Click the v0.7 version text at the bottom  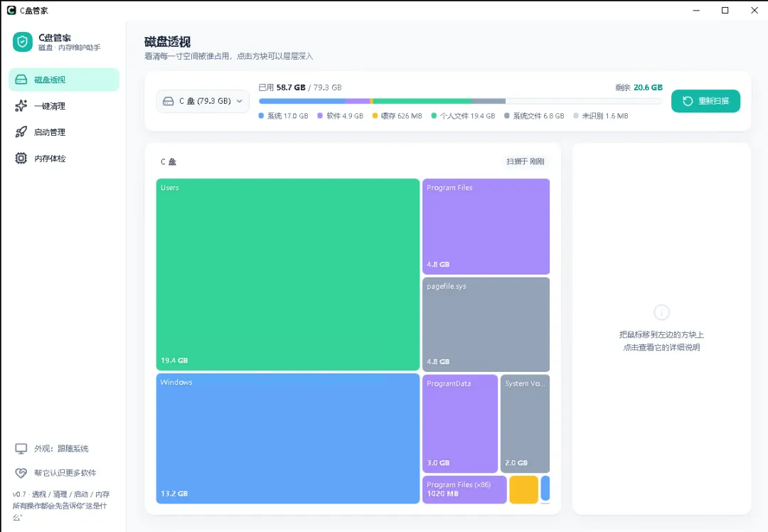pyautogui.click(x=61, y=506)
